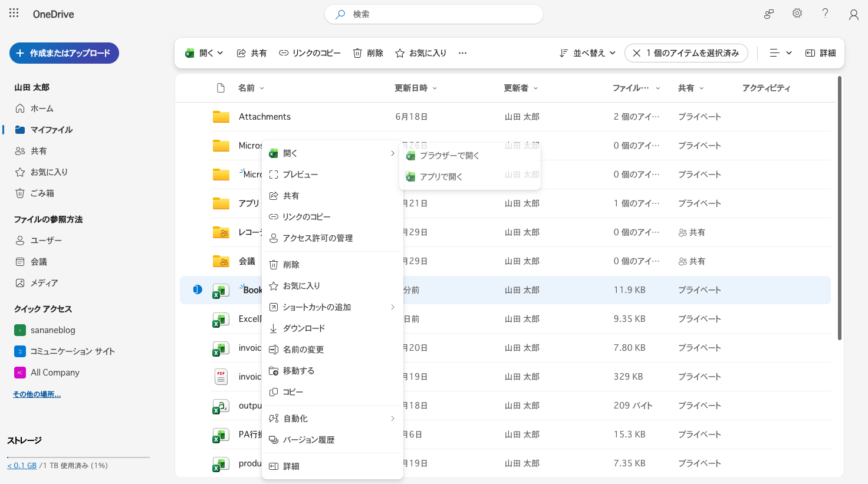
Task: Open the ファイル size column dropdown
Action: (636, 88)
